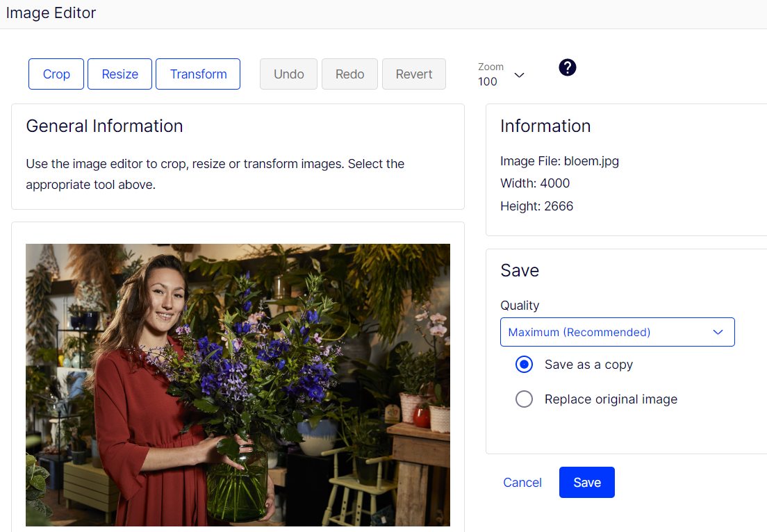Choose the Resize tool

[x=119, y=74]
